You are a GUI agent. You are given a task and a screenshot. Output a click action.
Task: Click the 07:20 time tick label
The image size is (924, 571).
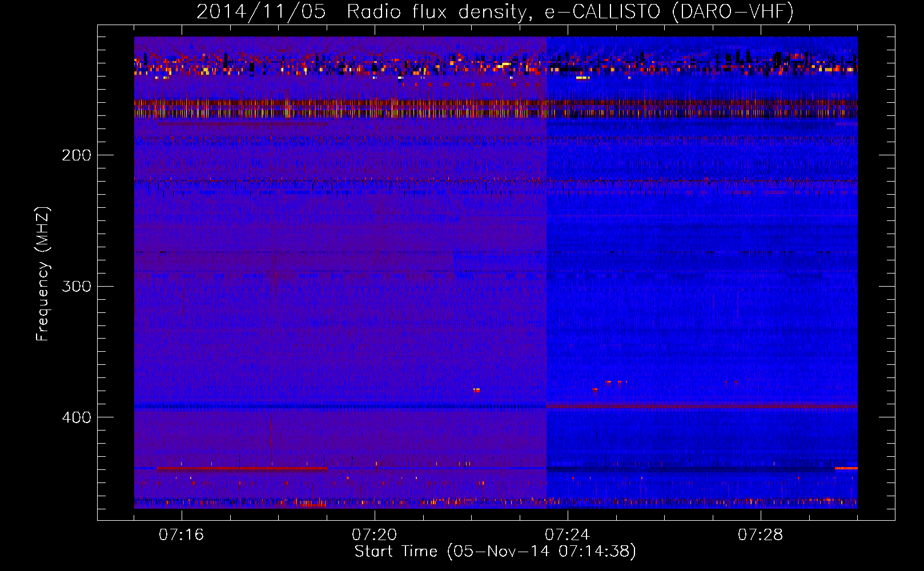click(374, 534)
